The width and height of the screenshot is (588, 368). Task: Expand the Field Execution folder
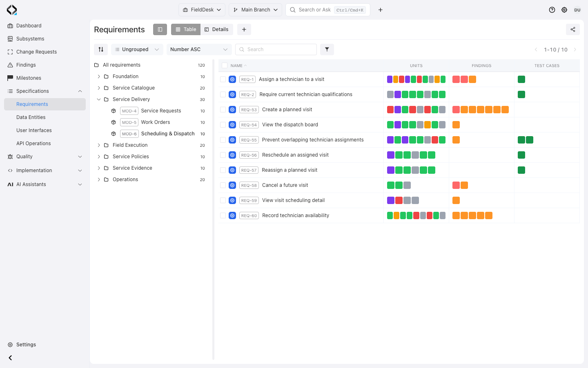(x=99, y=145)
